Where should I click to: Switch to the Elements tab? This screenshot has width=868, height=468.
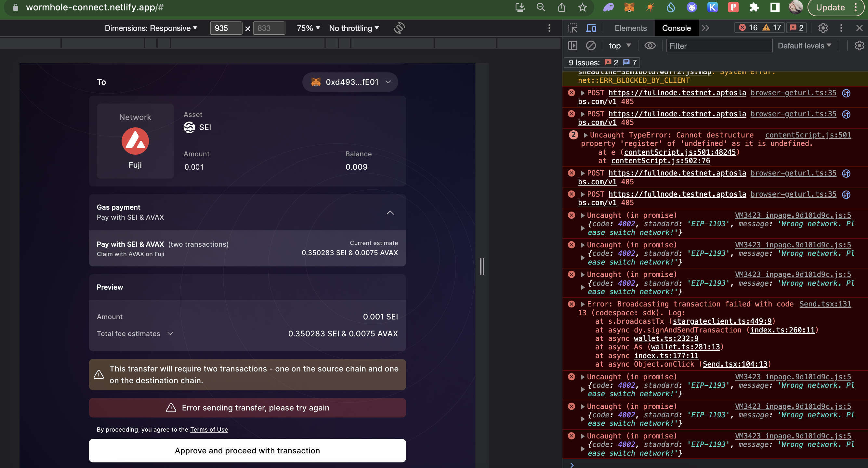[x=630, y=28]
